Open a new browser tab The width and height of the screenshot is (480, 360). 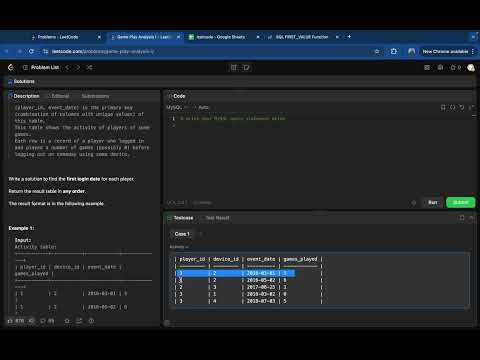pos(349,37)
